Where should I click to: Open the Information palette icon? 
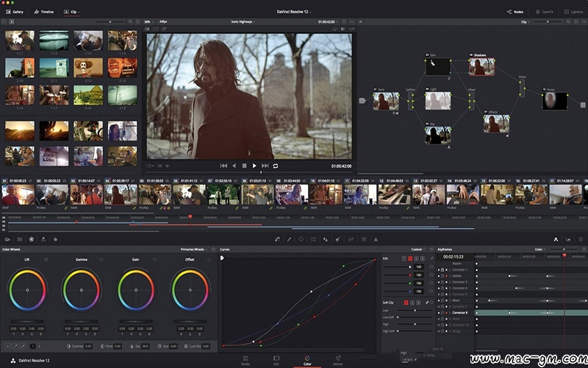pos(581,239)
